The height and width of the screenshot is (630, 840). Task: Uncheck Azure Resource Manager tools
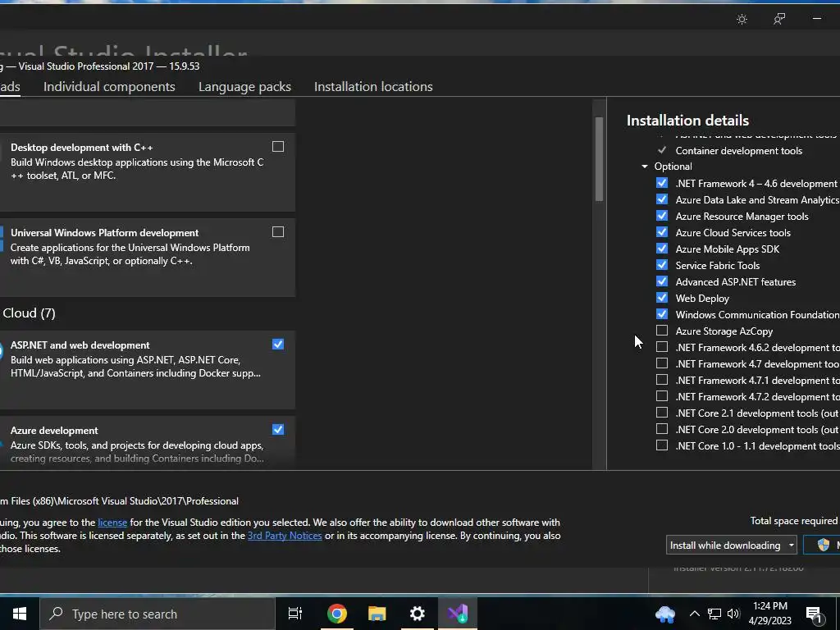662,216
